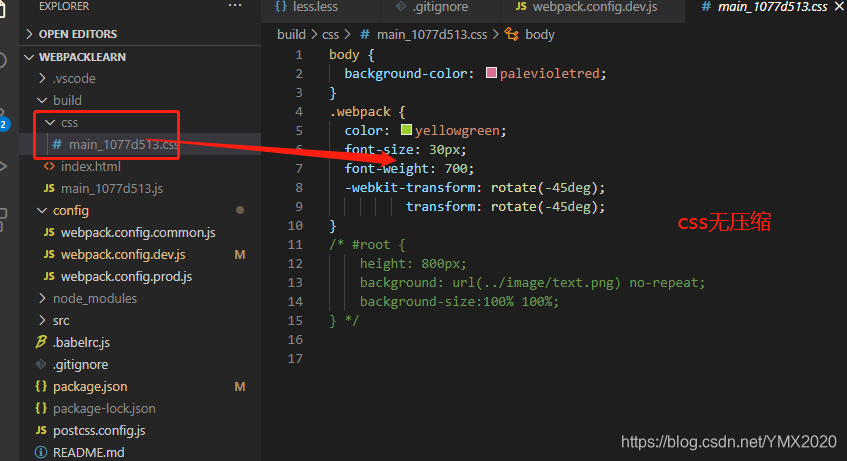Click the -webkit-transform property text

(413, 188)
